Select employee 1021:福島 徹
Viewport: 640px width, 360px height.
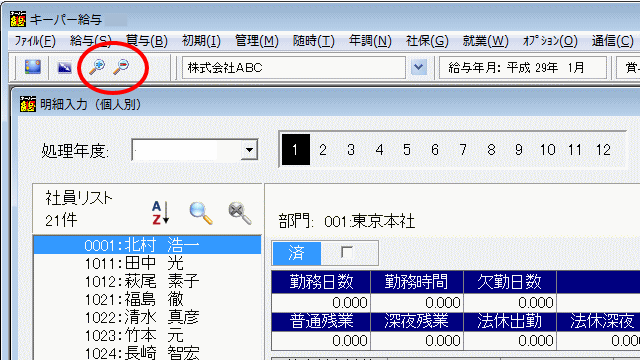click(x=147, y=299)
